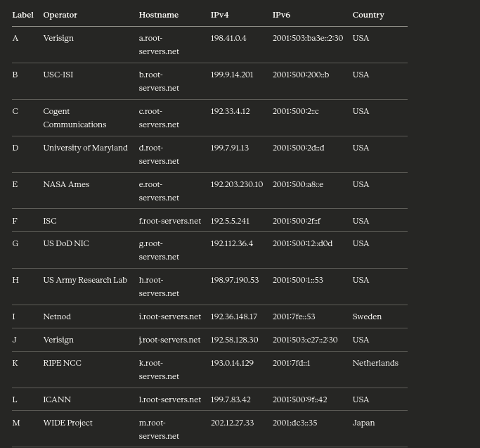480x448 pixels.
Task: Select IPv6 address 2001:503:ba3e::2:30
Action: pos(308,38)
